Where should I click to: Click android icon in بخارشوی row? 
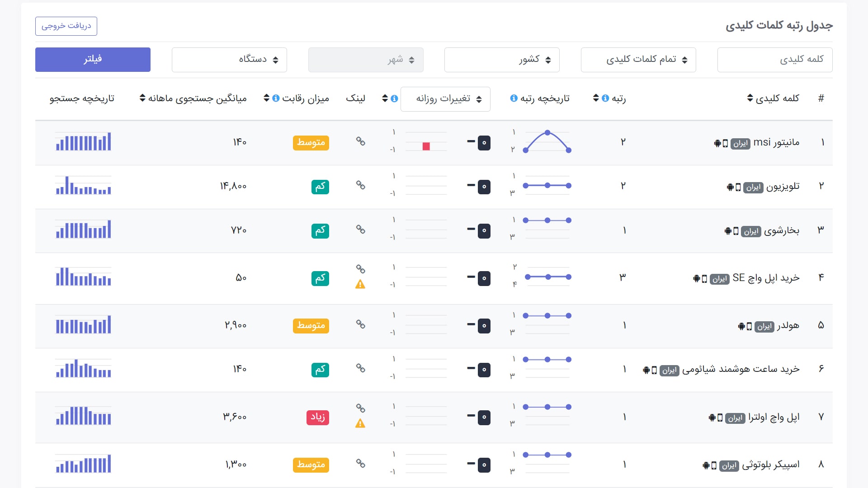pos(727,231)
